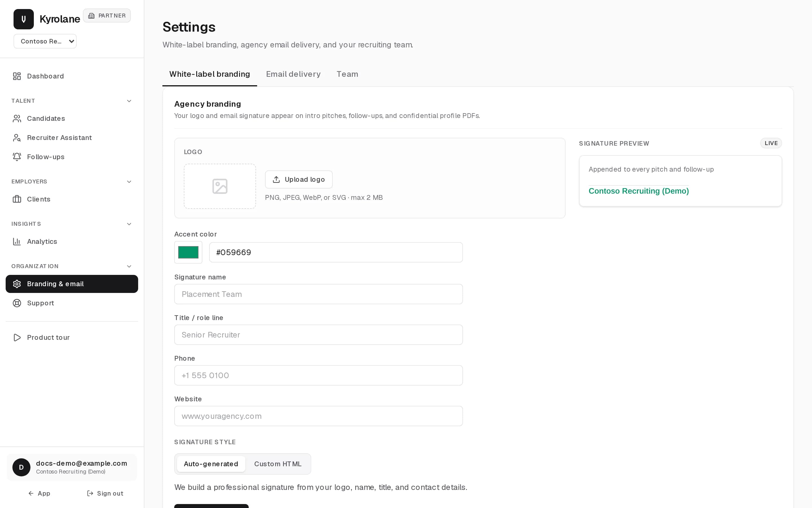Click the Candidates people icon
This screenshot has width=812, height=508.
[x=17, y=119]
